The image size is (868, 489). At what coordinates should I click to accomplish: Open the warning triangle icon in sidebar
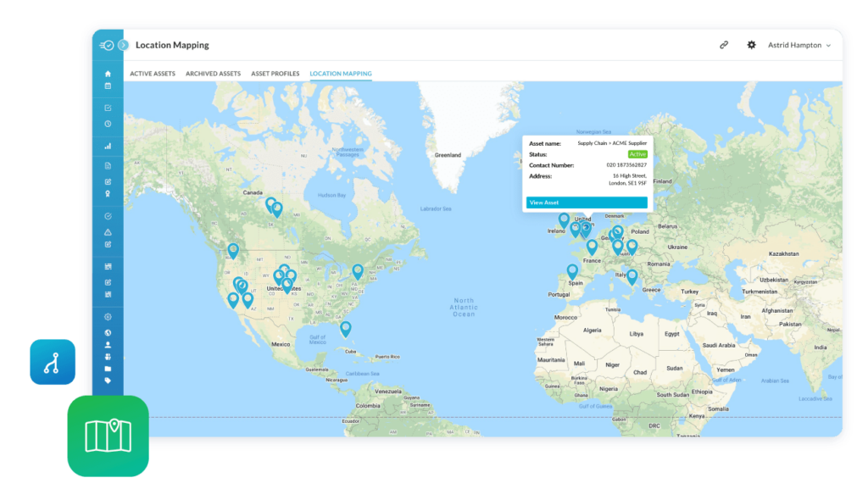(108, 231)
